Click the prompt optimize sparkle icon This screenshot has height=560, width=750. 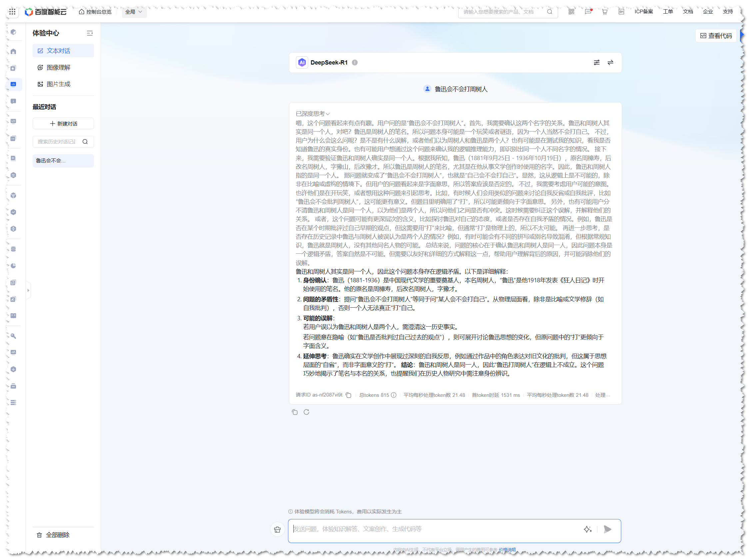point(588,529)
